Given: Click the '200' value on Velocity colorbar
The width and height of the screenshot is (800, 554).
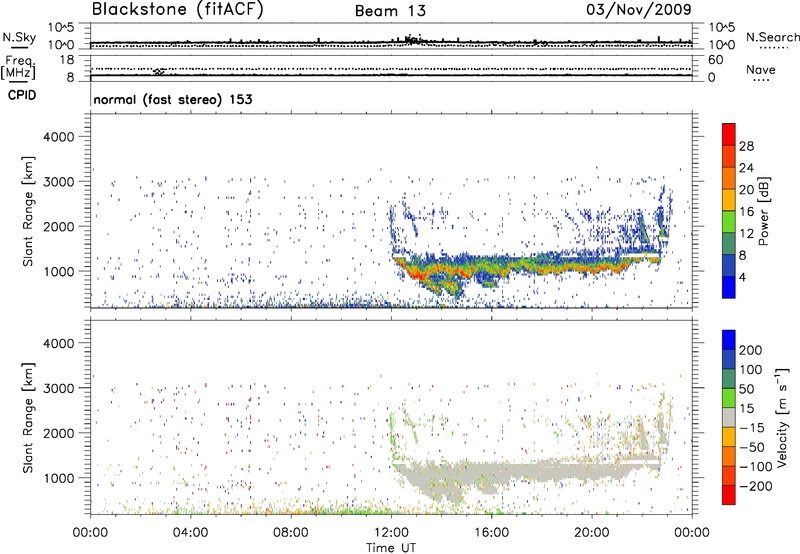Looking at the screenshot, I should click(x=751, y=350).
